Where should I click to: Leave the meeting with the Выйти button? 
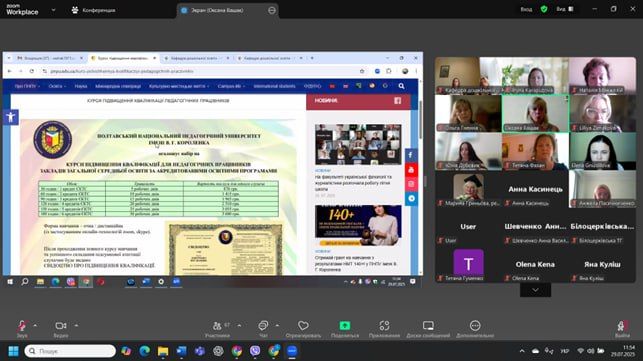[x=622, y=329]
